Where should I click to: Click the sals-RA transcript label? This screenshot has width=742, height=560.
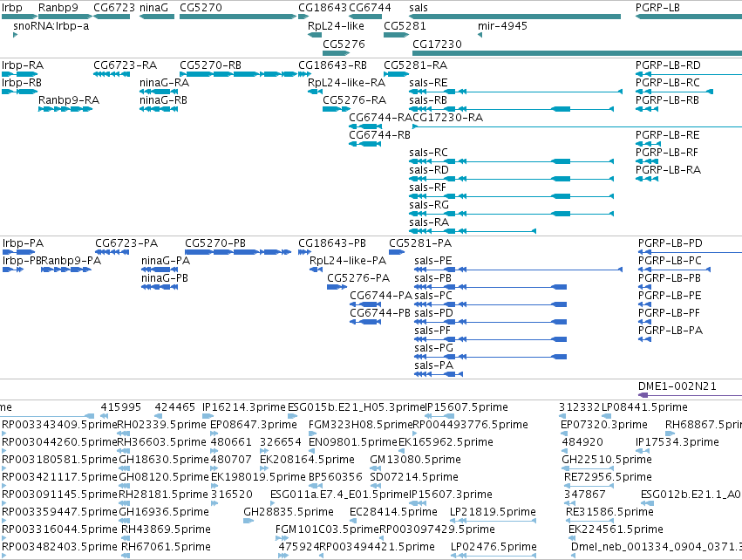429,222
